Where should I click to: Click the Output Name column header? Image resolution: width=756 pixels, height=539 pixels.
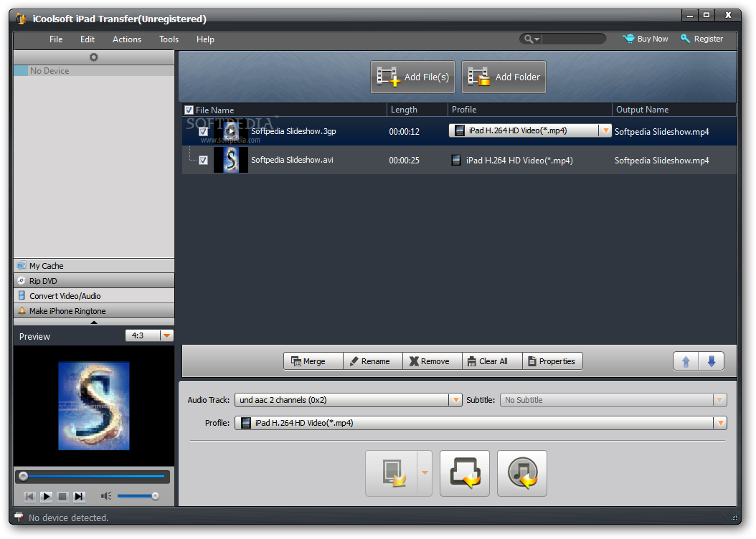[674, 110]
